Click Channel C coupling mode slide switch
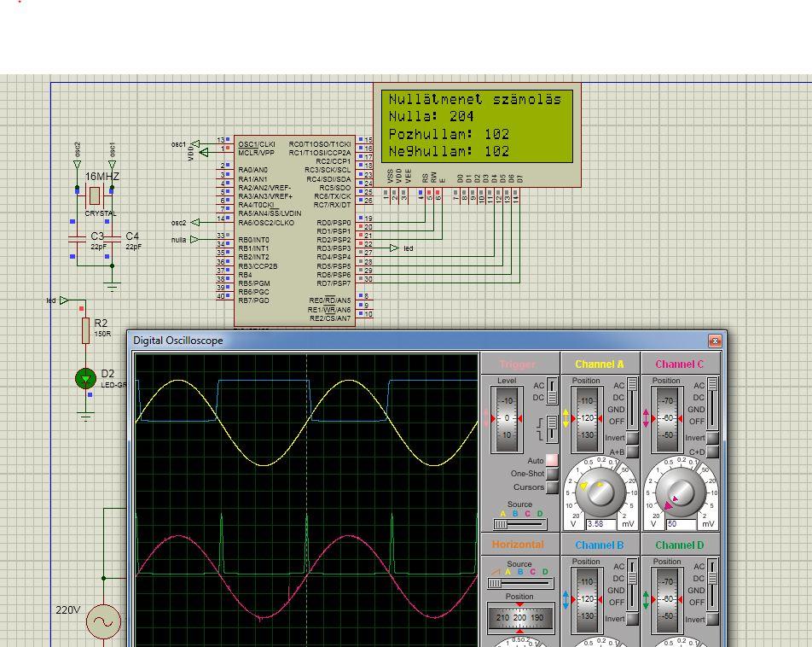Viewport: 812px width, 647px height. coord(712,404)
